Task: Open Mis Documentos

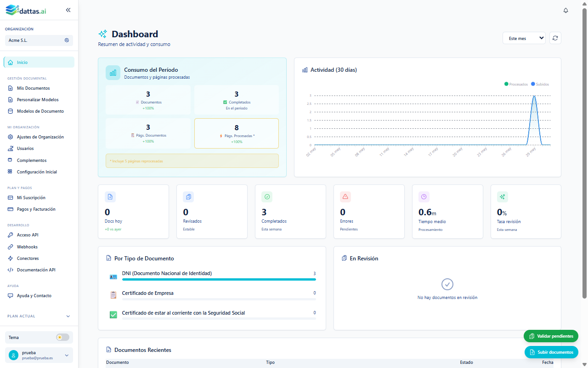Action: [x=39, y=88]
